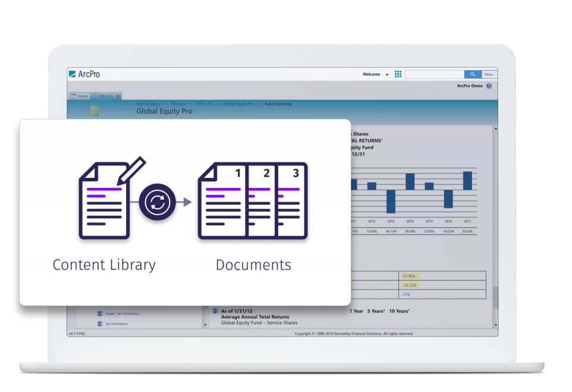Click the circular sync arrows icon
This screenshot has height=392, width=572.
point(158,203)
